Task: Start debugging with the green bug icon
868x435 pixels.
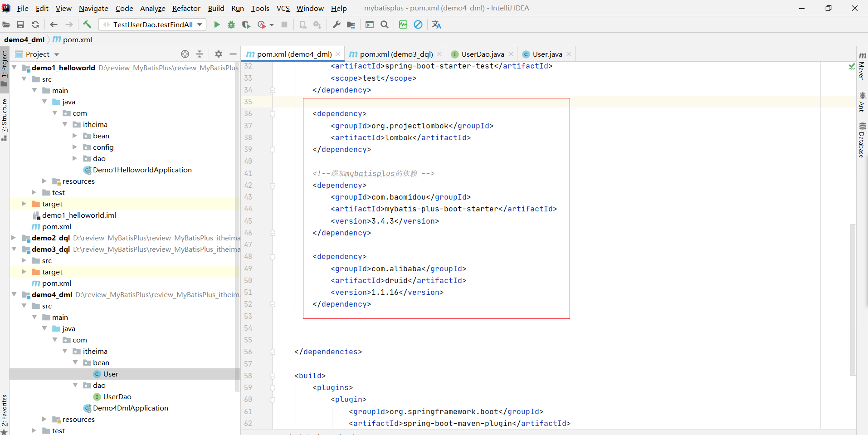Action: pyautogui.click(x=231, y=24)
